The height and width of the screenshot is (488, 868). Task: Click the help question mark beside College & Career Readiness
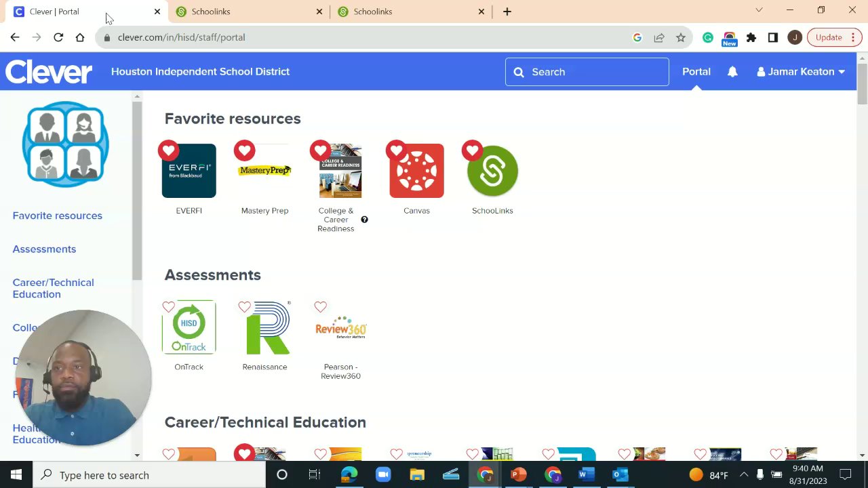pos(364,220)
